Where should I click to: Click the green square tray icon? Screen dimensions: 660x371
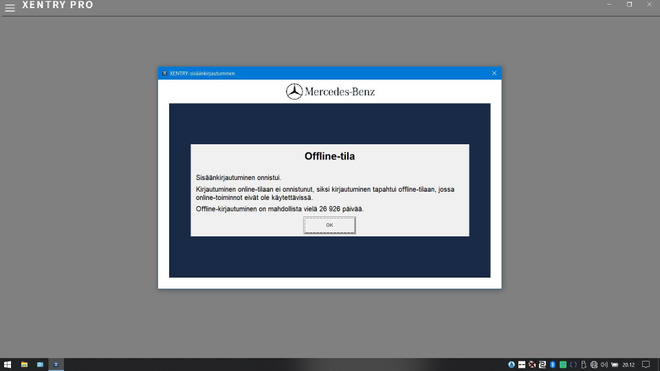coord(563,365)
